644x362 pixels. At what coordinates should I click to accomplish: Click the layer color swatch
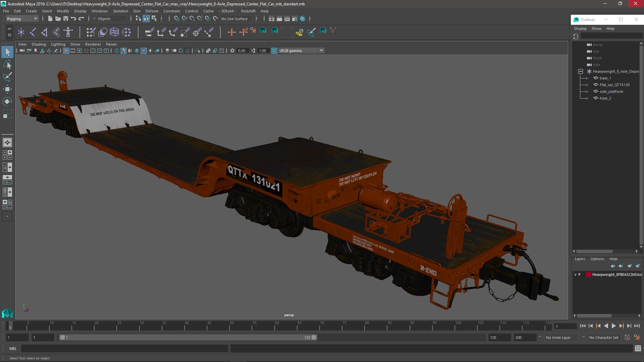[x=588, y=275]
